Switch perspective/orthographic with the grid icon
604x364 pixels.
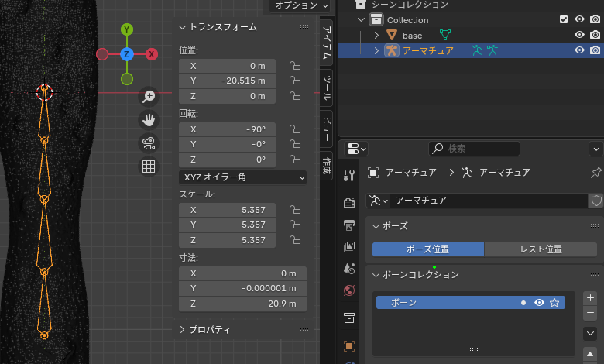click(x=148, y=167)
